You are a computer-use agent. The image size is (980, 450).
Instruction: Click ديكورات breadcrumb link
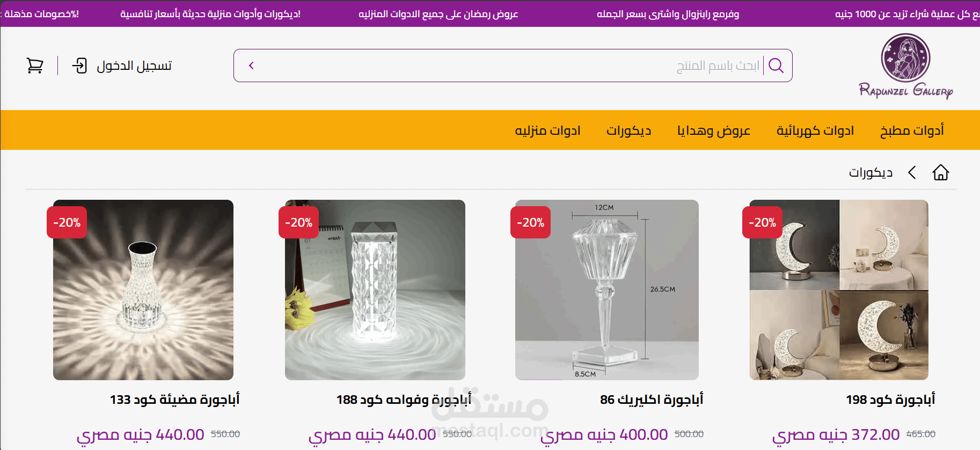[x=871, y=172]
